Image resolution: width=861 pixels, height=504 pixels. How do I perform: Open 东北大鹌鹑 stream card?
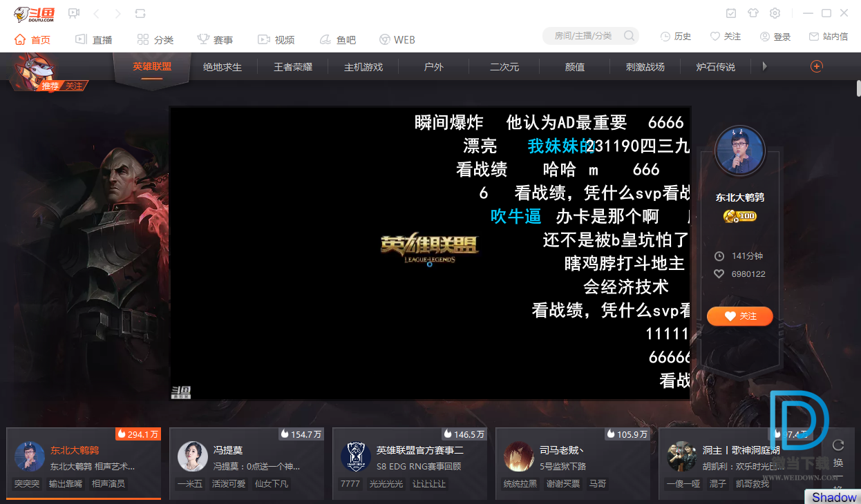coord(84,462)
